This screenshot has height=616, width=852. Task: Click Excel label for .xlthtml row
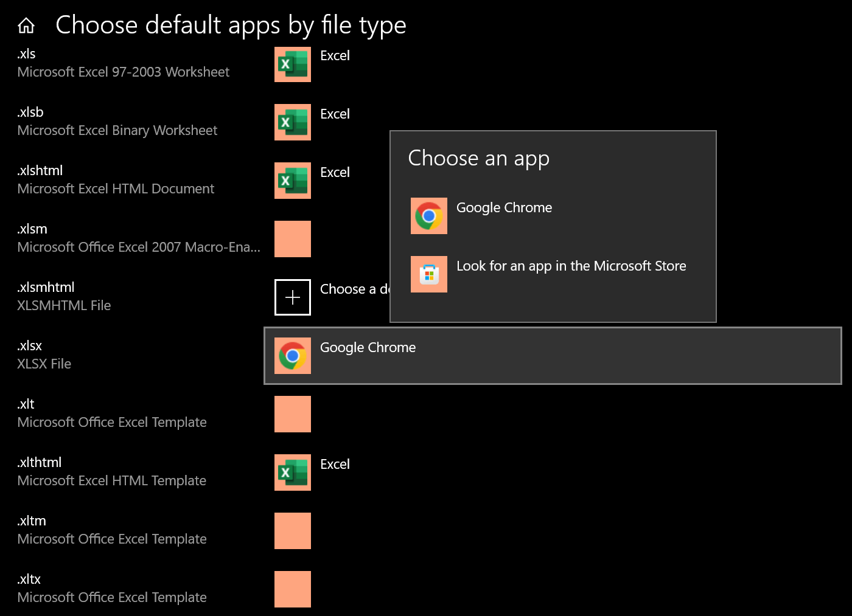335,464
